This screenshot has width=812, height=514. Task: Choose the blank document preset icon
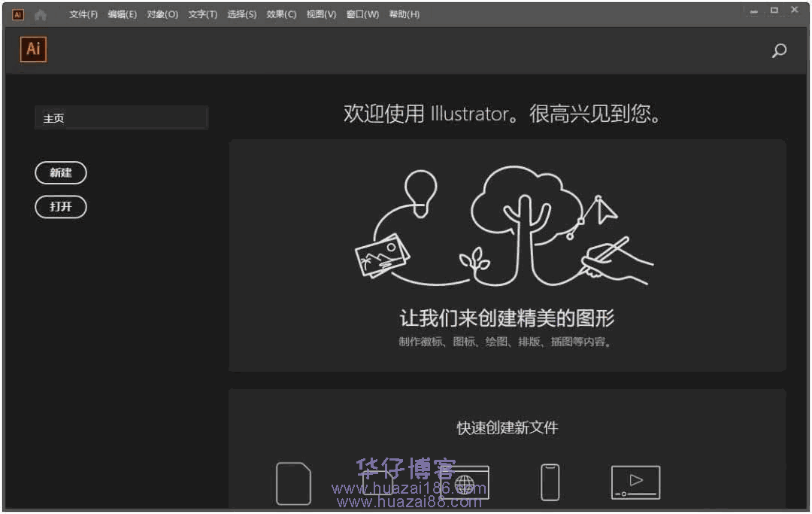tap(294, 483)
